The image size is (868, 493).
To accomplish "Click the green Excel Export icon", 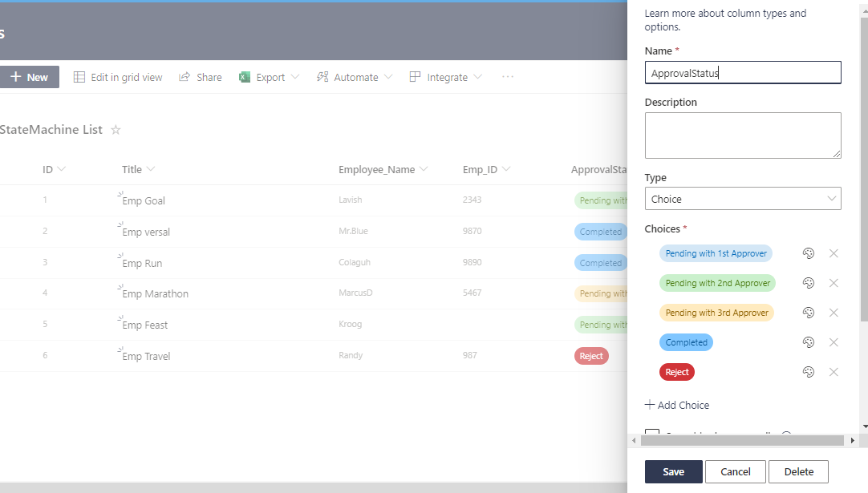I will pos(244,76).
